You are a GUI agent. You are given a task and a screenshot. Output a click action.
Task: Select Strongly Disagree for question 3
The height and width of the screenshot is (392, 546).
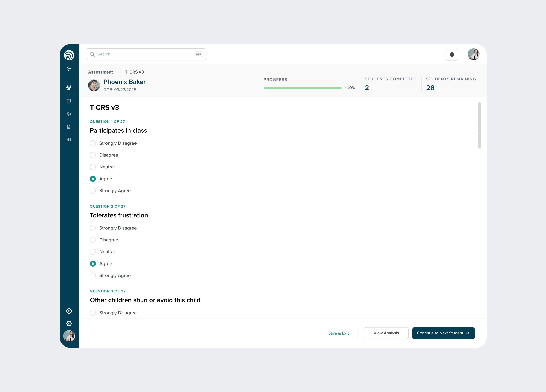(93, 313)
